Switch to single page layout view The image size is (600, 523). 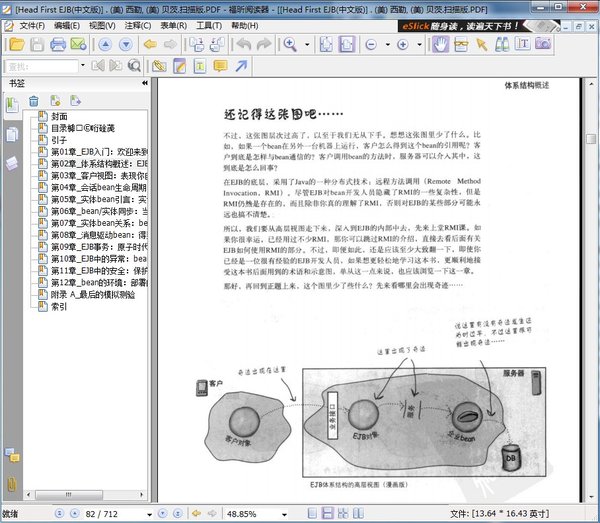tap(312, 513)
